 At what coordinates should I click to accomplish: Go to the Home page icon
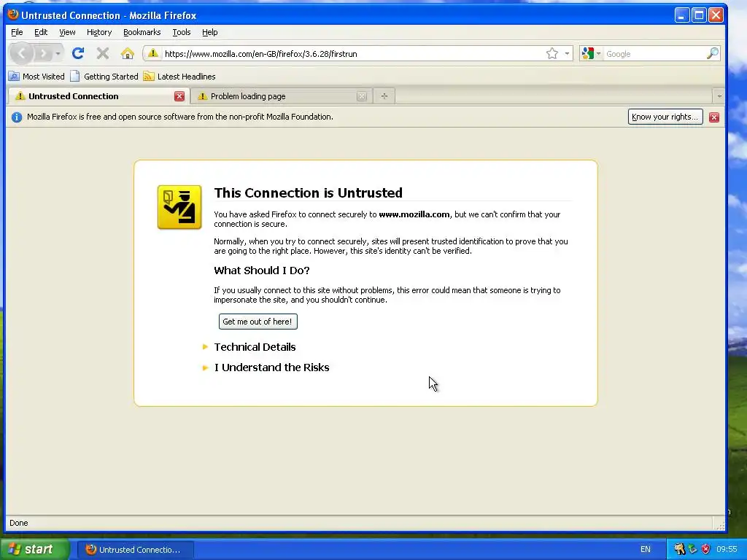coord(127,53)
